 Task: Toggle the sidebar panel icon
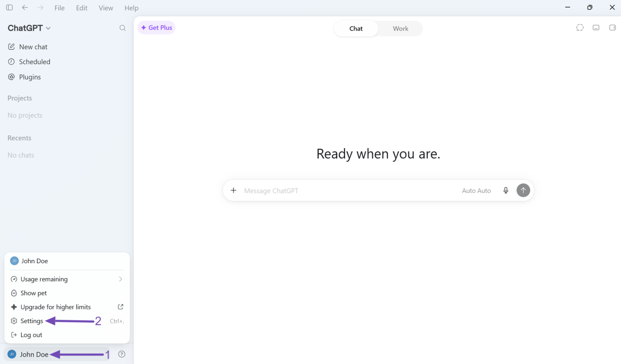point(9,8)
